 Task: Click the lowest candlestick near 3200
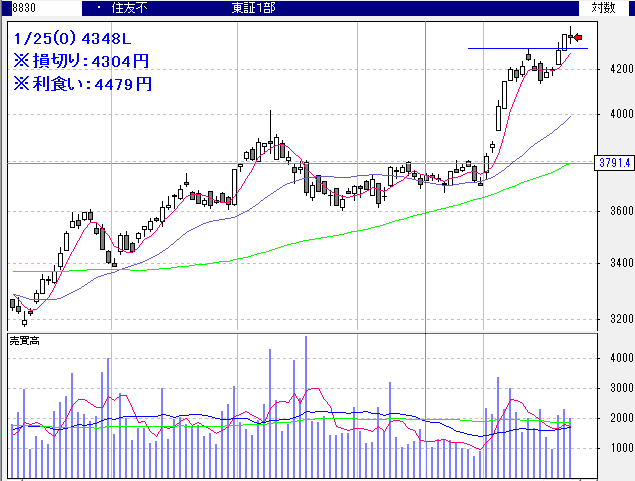tap(24, 316)
